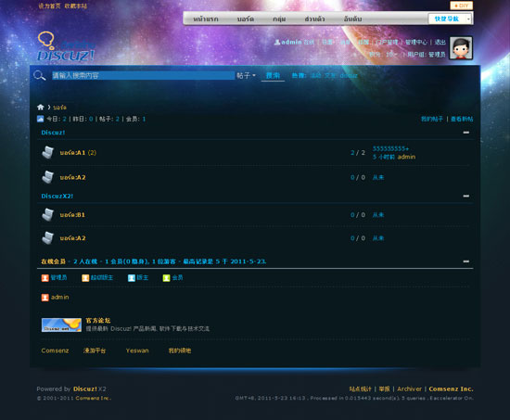Click online member admin name
Screen dimensions: 510x420
(x=60, y=297)
